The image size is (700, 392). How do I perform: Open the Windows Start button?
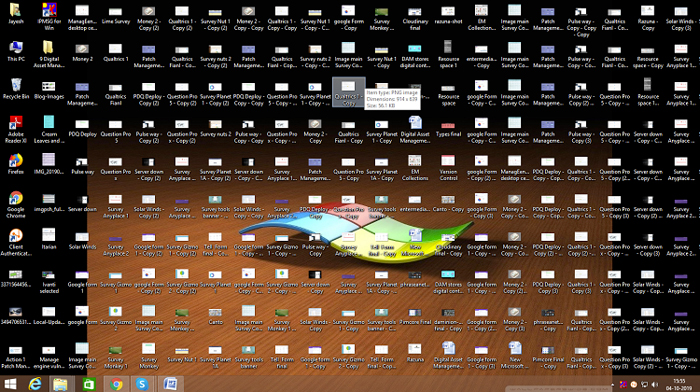[10, 384]
